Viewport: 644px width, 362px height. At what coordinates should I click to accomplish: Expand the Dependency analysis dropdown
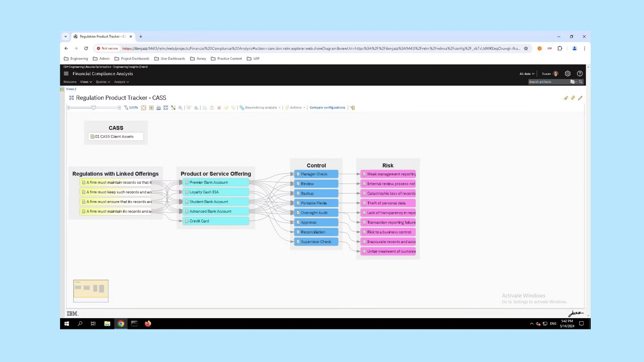261,108
